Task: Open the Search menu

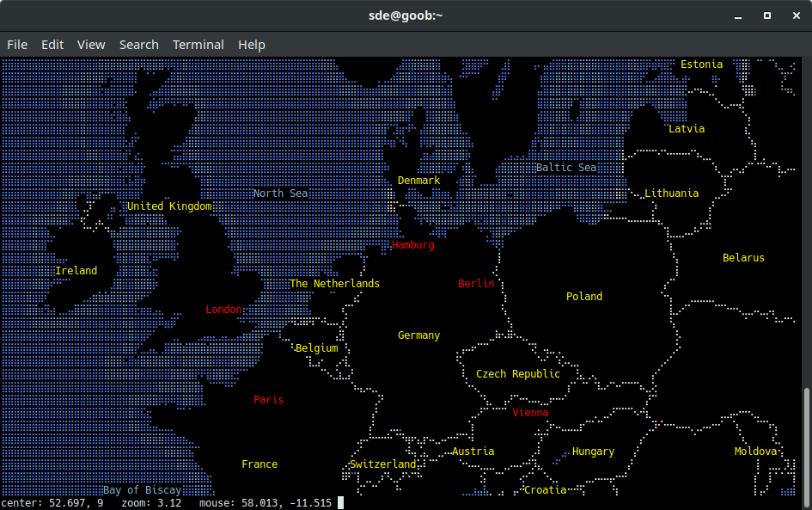Action: 138,44
